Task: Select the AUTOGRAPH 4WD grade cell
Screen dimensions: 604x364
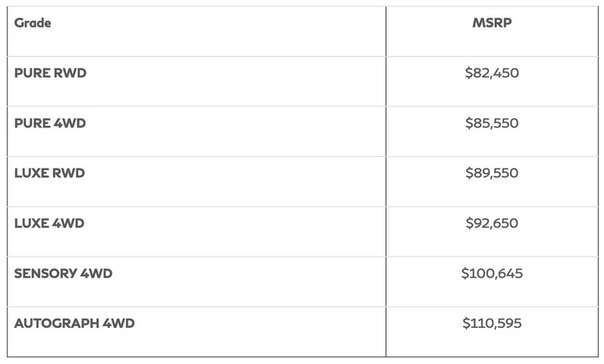Action: 196,331
